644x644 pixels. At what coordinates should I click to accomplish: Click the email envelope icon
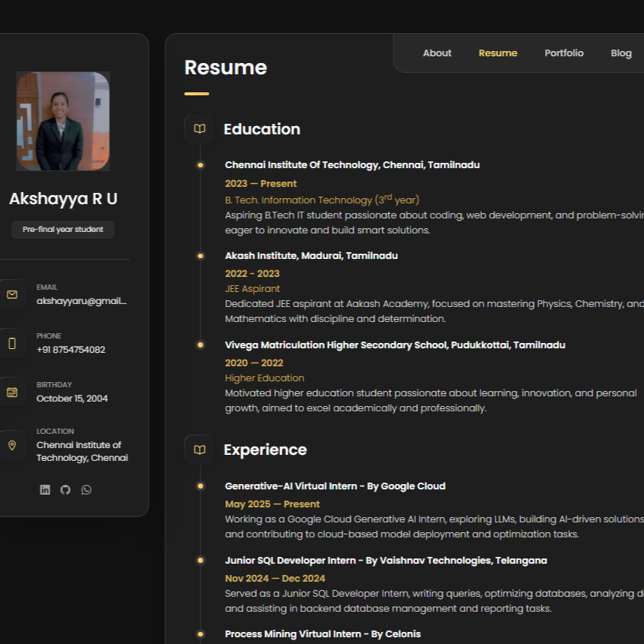click(x=12, y=294)
